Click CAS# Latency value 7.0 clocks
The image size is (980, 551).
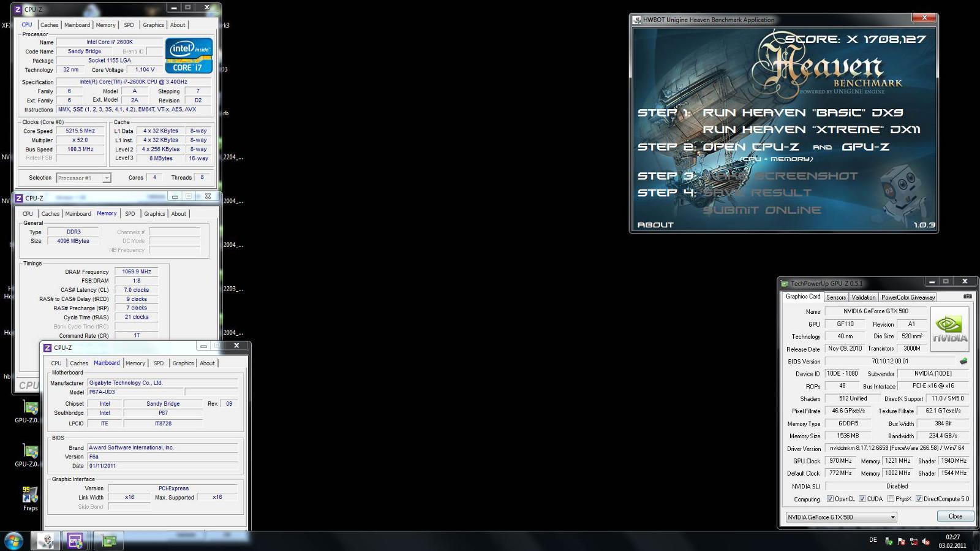[x=136, y=290]
